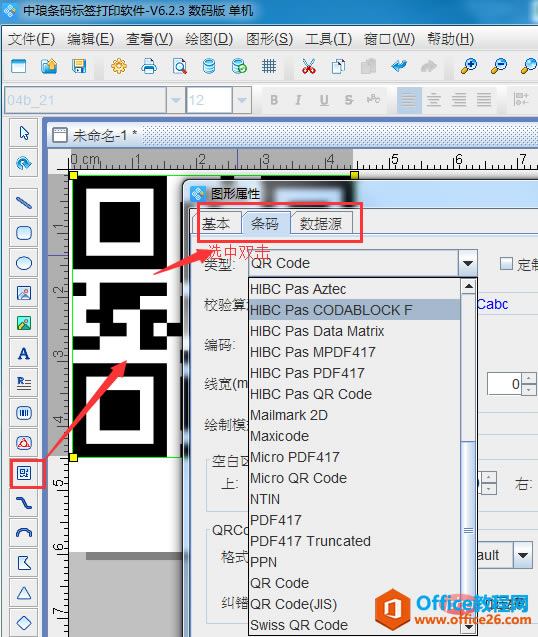Open the print preview icon
The height and width of the screenshot is (637, 538).
click(x=179, y=66)
